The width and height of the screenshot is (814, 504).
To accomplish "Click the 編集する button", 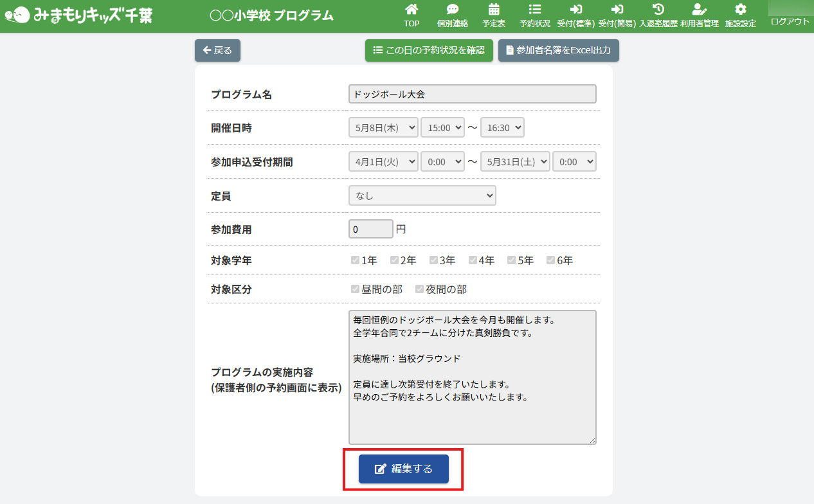I will coord(403,469).
